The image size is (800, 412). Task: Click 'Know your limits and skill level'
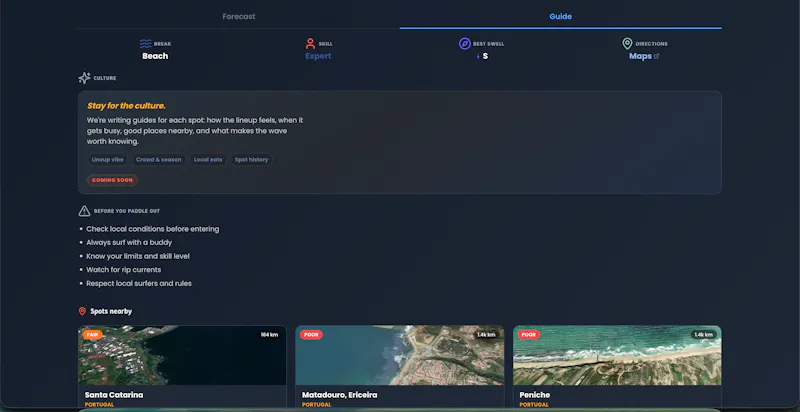coord(138,256)
